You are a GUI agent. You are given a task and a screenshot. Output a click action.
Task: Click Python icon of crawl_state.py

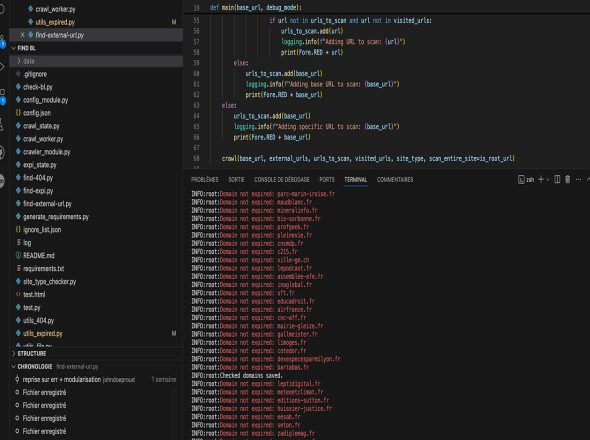pos(18,126)
